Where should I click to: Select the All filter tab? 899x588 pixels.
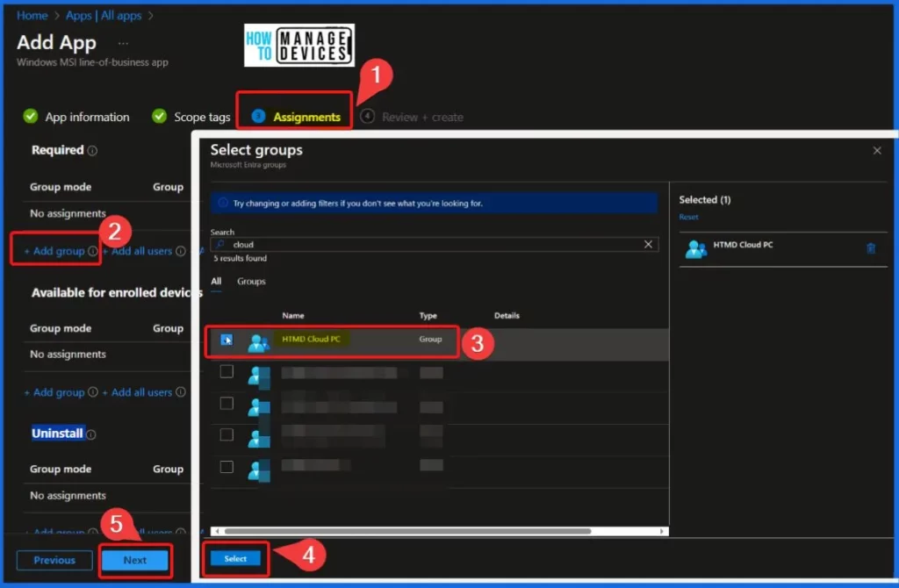pos(216,282)
